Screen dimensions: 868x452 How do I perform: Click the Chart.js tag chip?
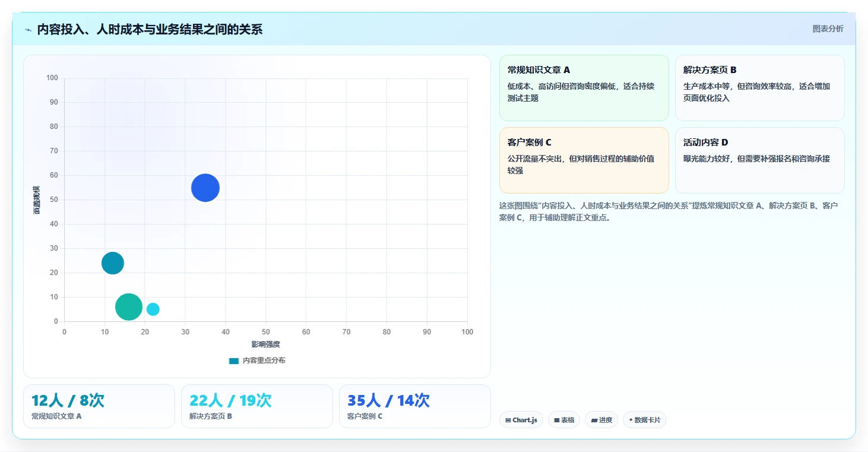click(x=521, y=420)
